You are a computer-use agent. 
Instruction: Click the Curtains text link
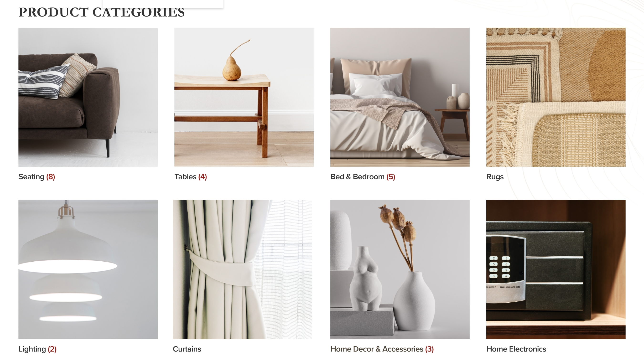(x=187, y=349)
